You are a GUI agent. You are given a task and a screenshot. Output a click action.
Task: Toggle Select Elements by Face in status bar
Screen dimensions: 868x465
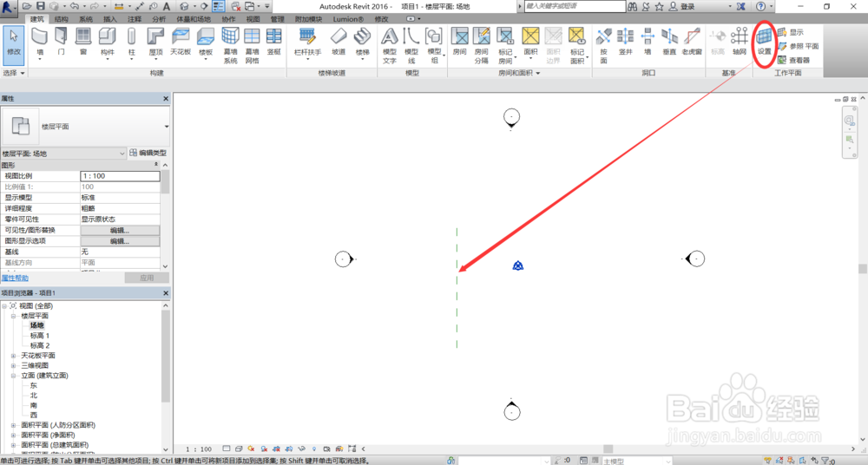802,461
